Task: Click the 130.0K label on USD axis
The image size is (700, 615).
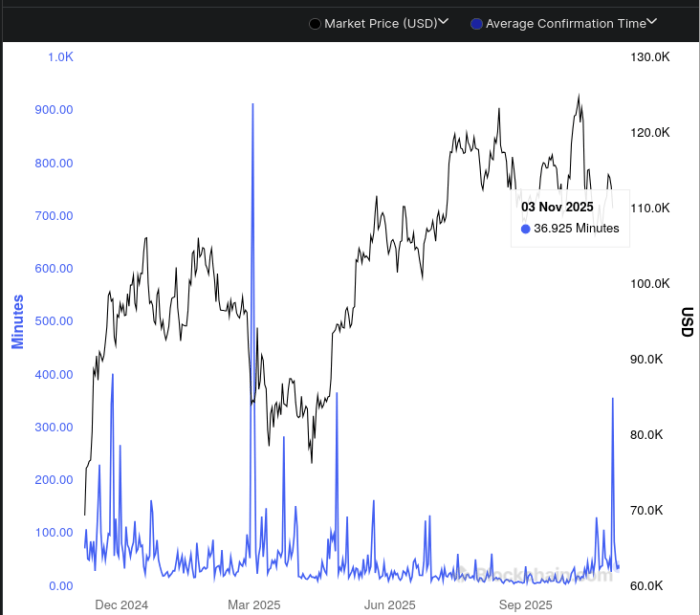Action: (648, 57)
